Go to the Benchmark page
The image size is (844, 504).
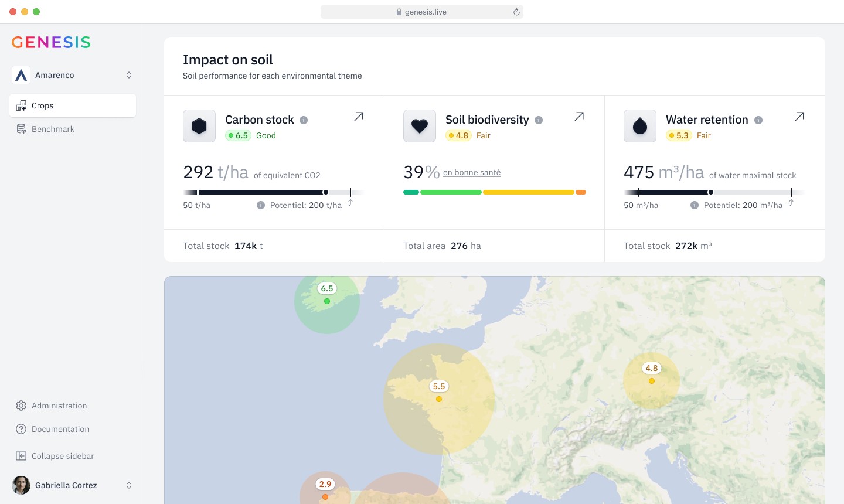click(x=73, y=129)
